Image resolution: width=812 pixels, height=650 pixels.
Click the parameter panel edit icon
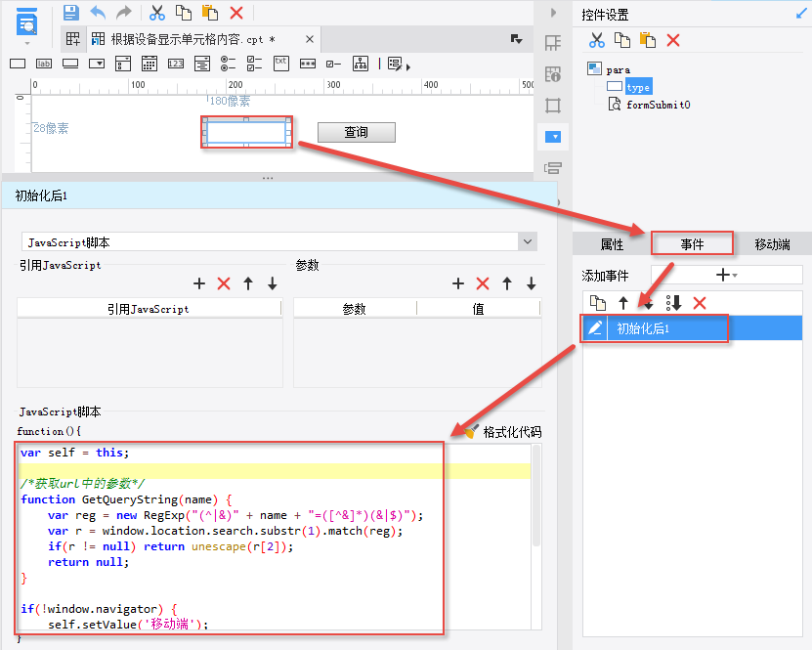click(395, 64)
